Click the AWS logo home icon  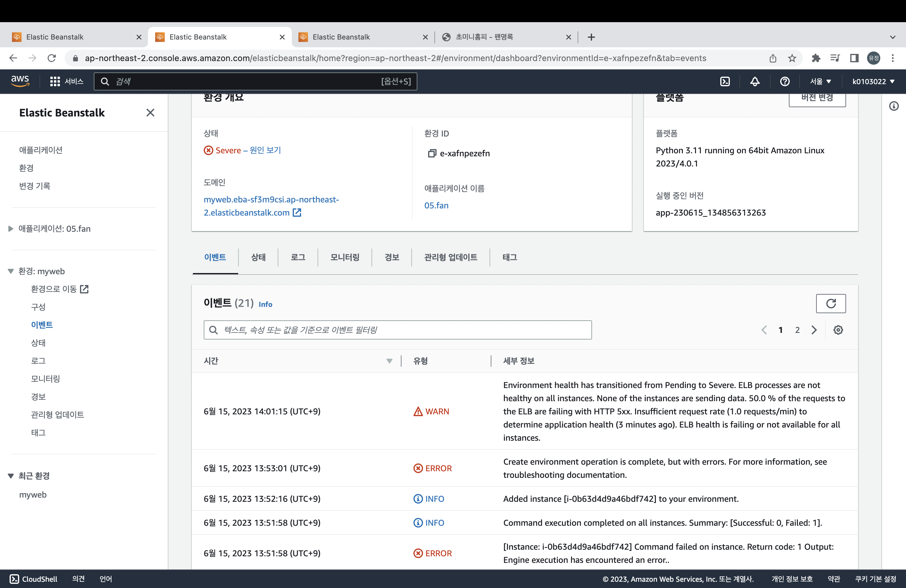coord(20,81)
